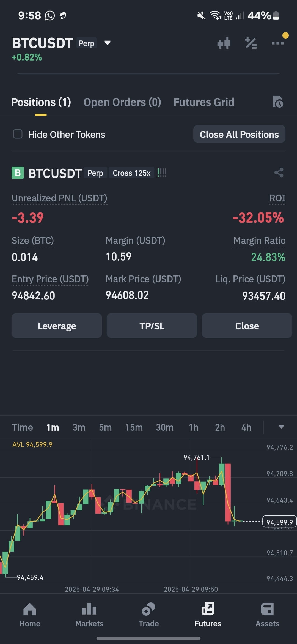Tap Close All Positions button
297x644 pixels.
pos(239,134)
